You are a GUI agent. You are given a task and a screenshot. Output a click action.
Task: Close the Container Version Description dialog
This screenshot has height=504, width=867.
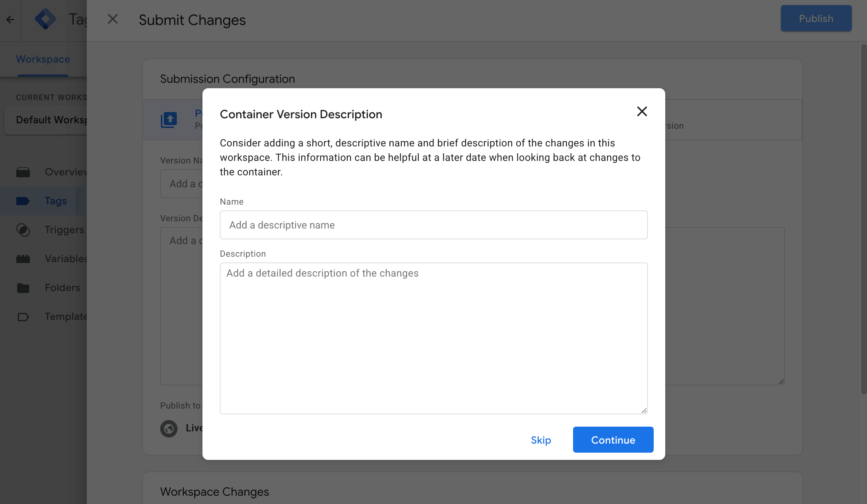point(642,111)
